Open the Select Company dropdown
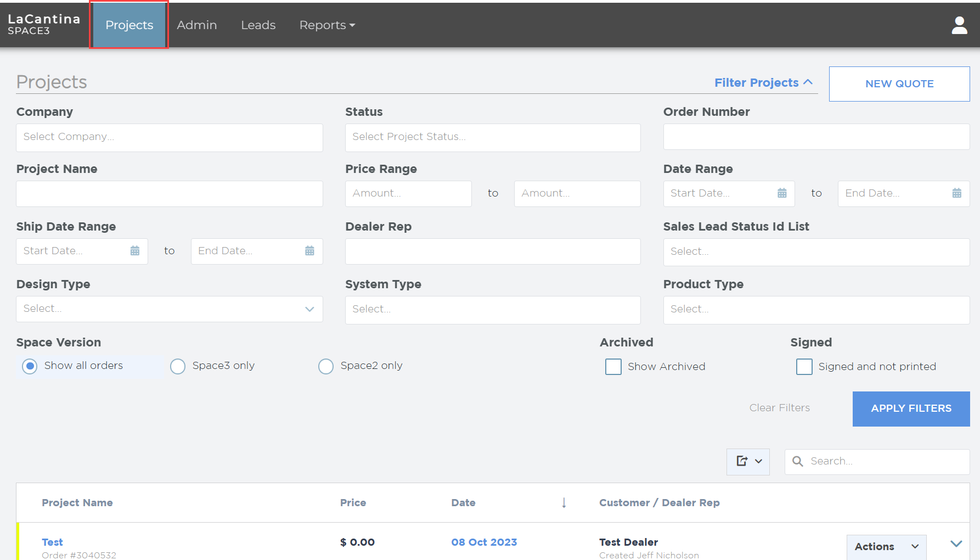 click(170, 138)
